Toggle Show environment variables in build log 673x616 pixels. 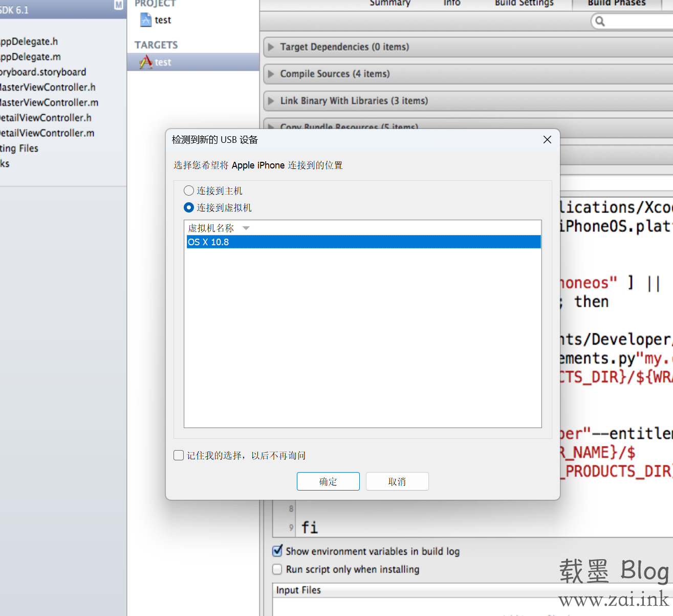(x=277, y=551)
